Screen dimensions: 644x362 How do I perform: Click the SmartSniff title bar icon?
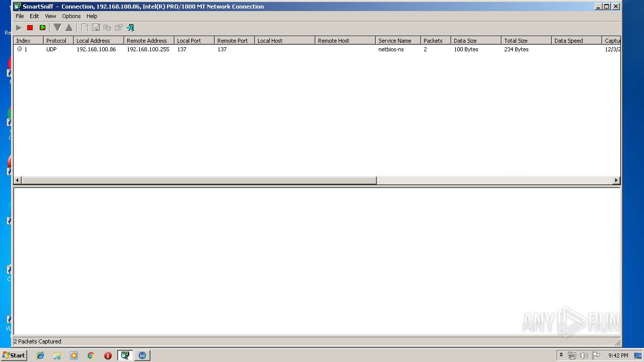17,7
